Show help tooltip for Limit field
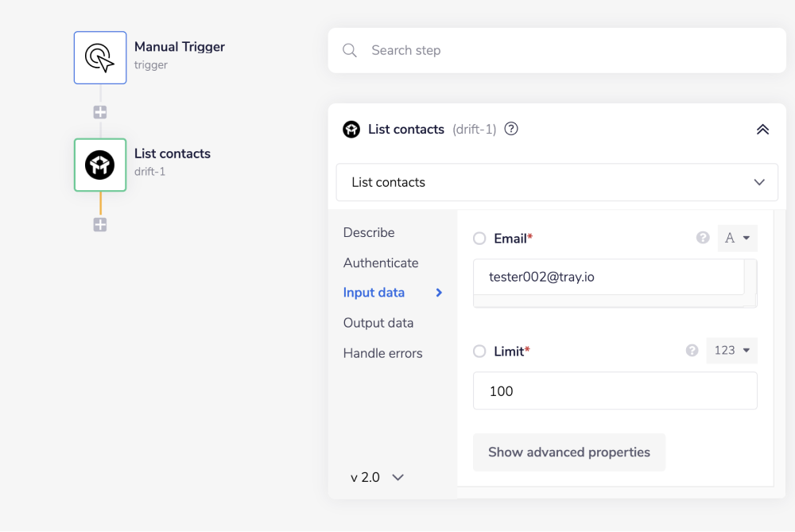The height and width of the screenshot is (532, 795). 692,351
